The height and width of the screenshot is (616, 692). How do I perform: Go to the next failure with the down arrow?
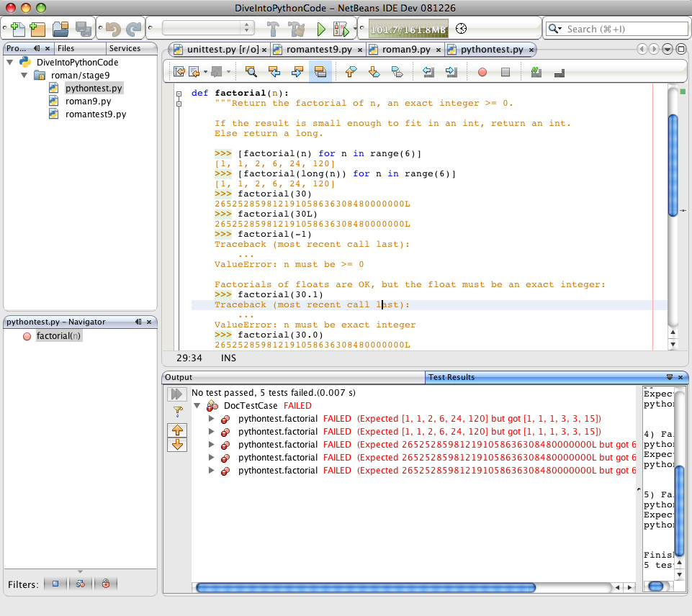tap(177, 445)
